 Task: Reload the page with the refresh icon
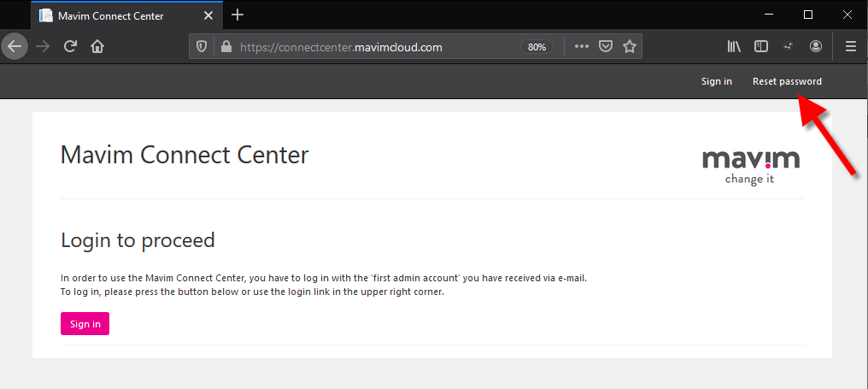(x=70, y=46)
